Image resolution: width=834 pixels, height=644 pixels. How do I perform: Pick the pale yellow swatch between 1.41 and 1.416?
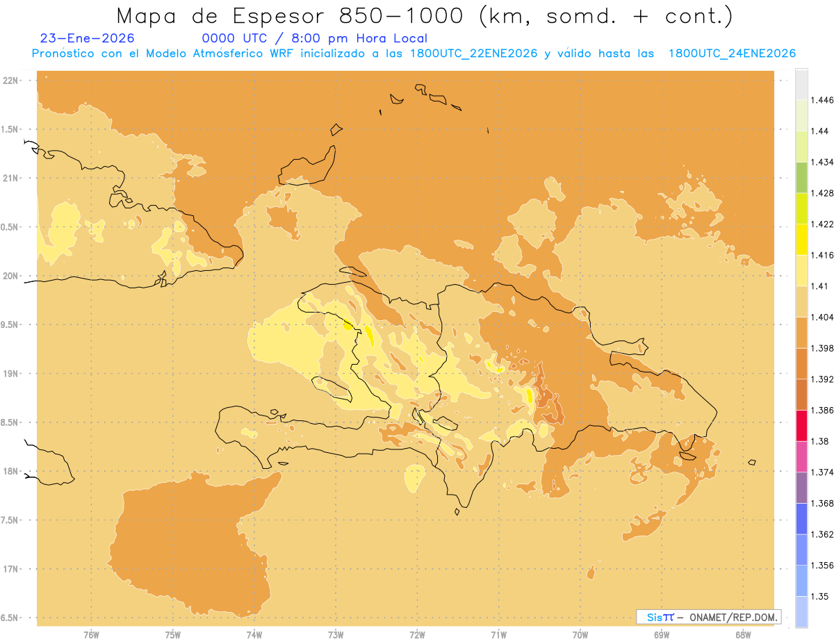click(x=801, y=270)
